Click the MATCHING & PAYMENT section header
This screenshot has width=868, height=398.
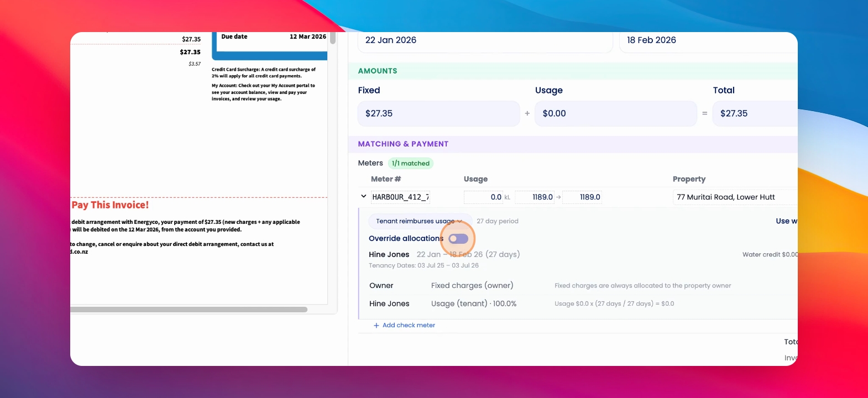pyautogui.click(x=403, y=144)
